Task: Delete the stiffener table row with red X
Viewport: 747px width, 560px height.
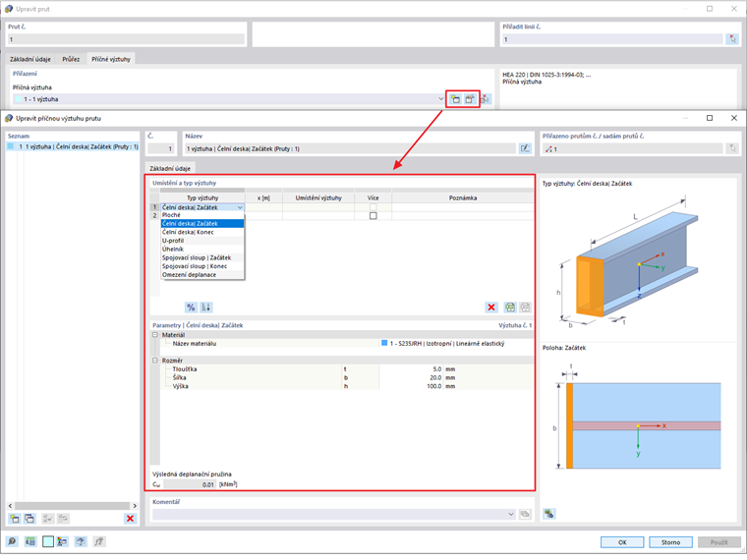Action: pyautogui.click(x=491, y=308)
